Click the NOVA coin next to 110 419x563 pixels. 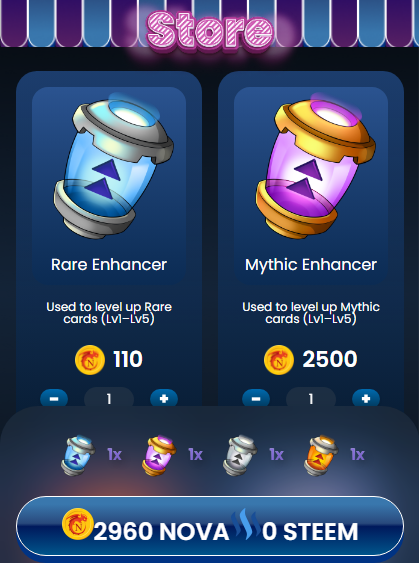tap(90, 360)
